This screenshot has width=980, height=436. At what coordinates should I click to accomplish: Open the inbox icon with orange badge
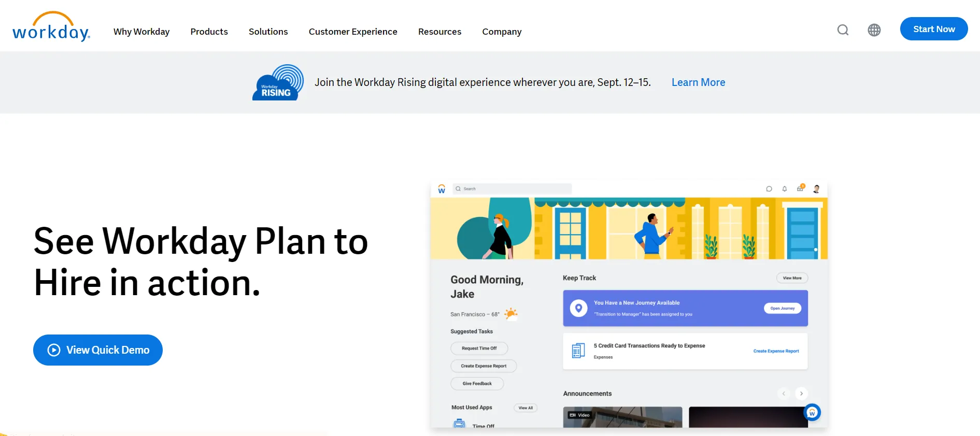pos(801,188)
